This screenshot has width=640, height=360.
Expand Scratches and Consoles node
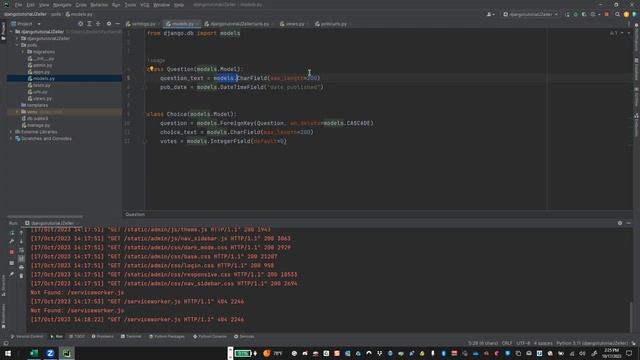point(11,139)
